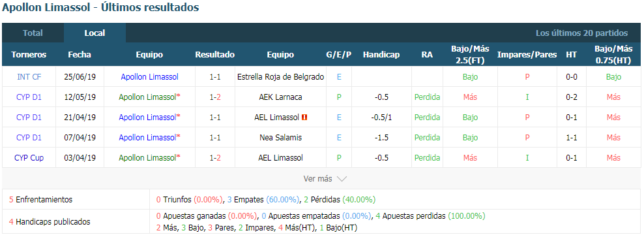The image size is (644, 237).
Task: Expand the Ver más chevron arrow
Action: coord(342,179)
